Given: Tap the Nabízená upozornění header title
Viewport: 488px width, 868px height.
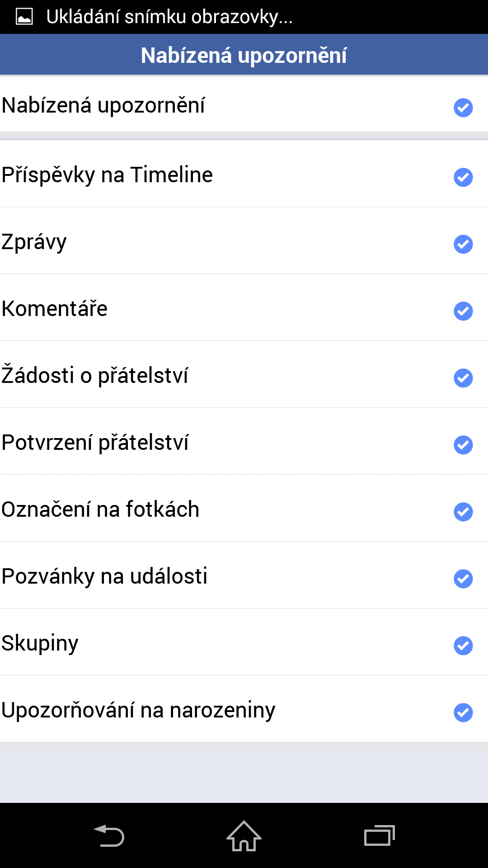Looking at the screenshot, I should coord(244,56).
